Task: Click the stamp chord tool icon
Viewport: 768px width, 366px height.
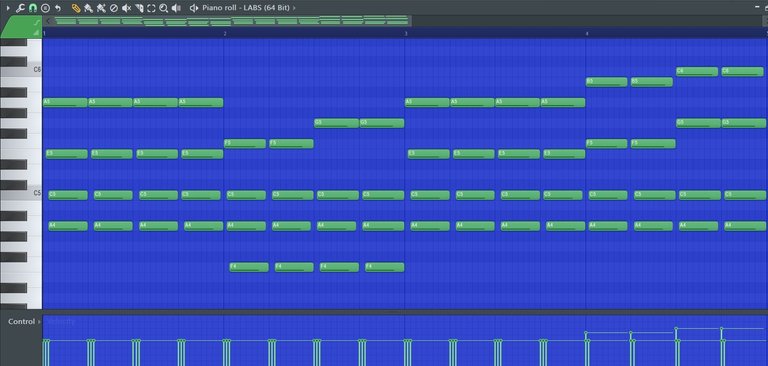Action: 45,8
